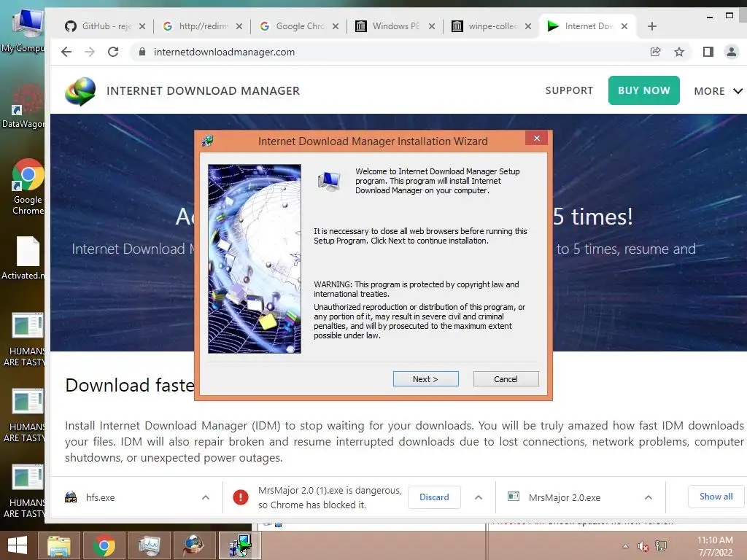Click Next in the IDM Installation Wizard
Screen dimensions: 747x560
(x=425, y=379)
